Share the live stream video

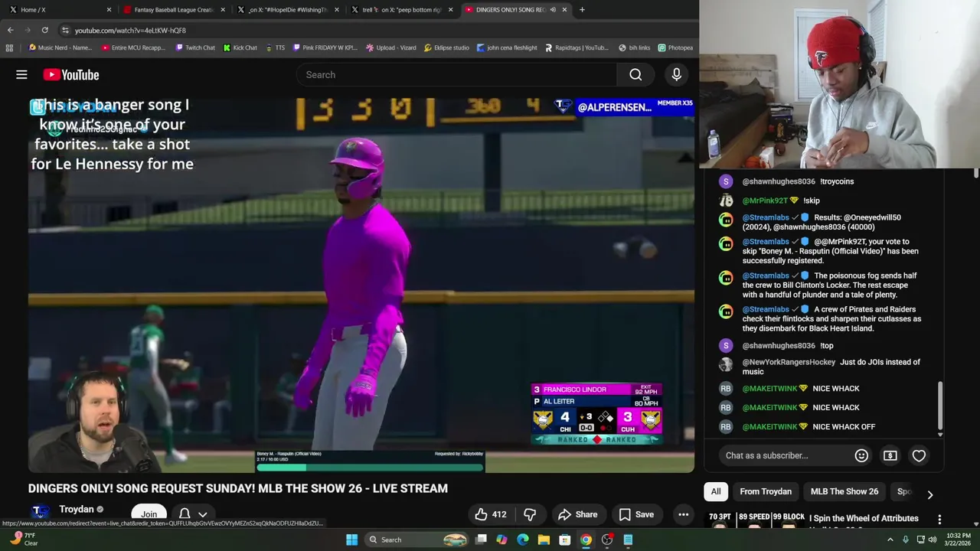[x=578, y=514]
